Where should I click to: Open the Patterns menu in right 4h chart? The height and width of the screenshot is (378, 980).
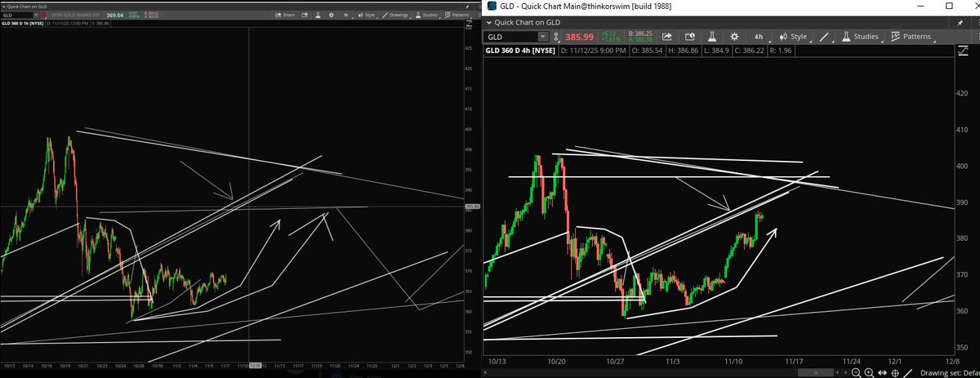click(x=911, y=37)
